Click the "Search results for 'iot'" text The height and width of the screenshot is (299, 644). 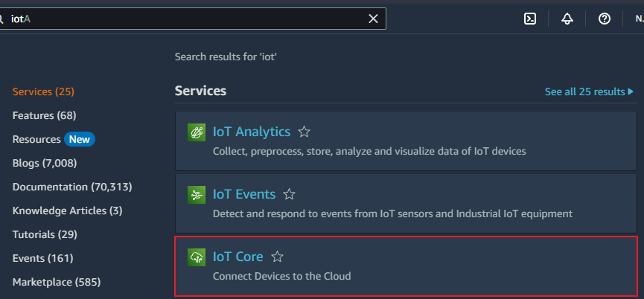pyautogui.click(x=226, y=57)
